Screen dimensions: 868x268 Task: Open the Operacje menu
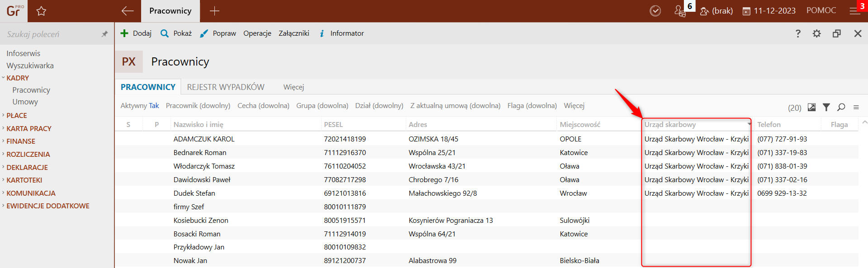[x=257, y=33]
